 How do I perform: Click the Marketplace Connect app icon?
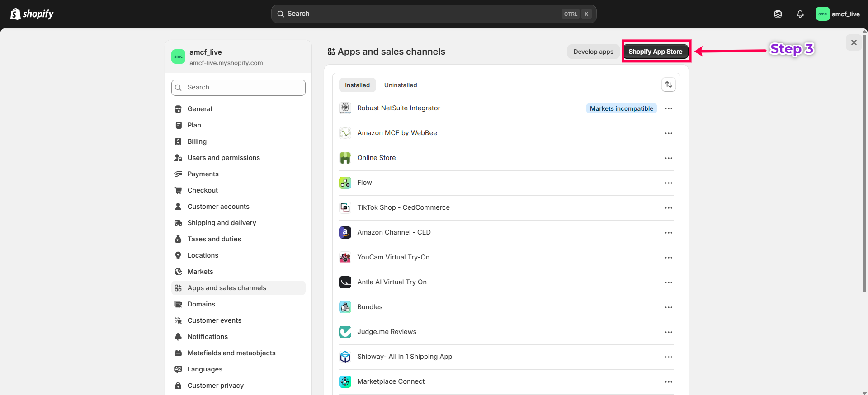345,381
